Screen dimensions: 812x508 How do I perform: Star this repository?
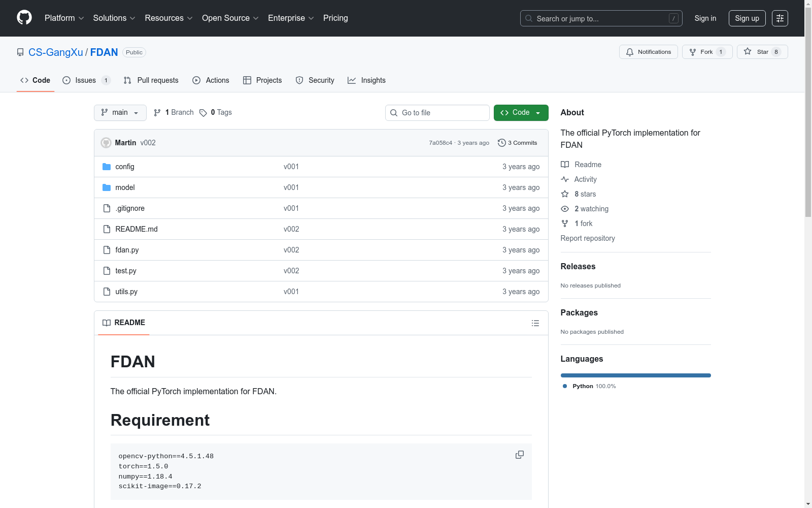[762, 52]
